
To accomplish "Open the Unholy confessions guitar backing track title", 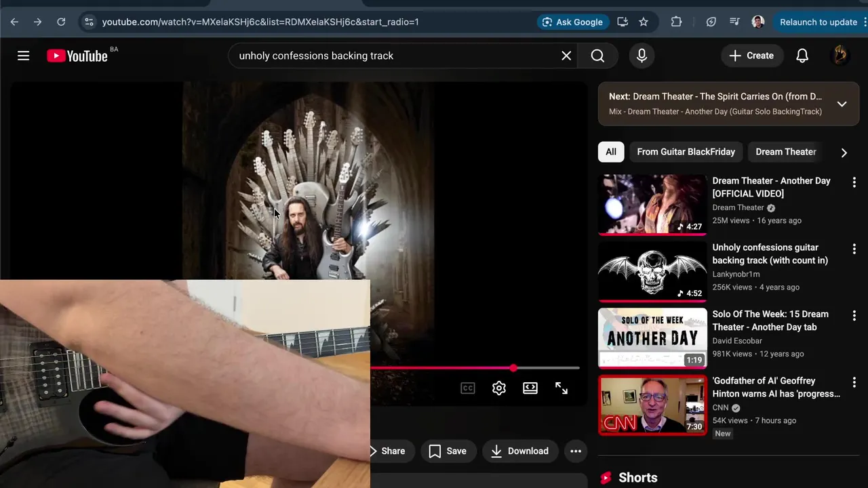I will pos(770,253).
